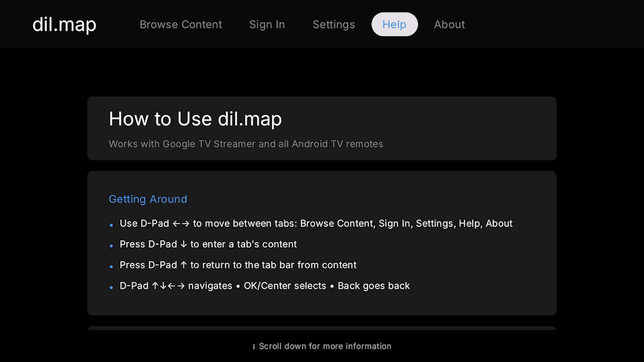This screenshot has width=644, height=362.
Task: Open the About tab
Action: [449, 24]
